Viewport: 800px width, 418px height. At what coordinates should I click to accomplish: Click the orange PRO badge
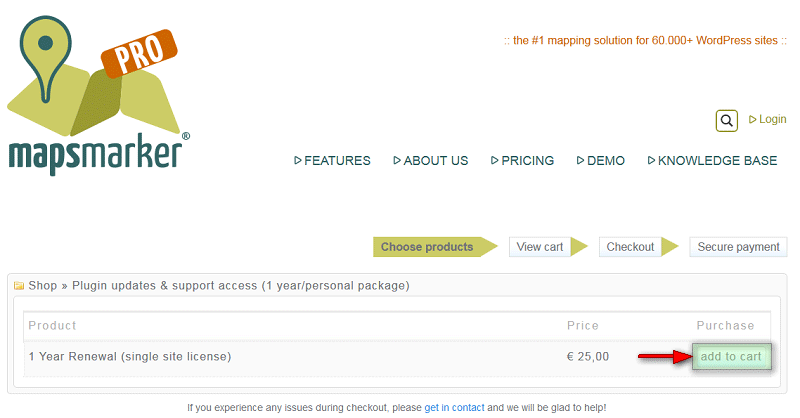point(139,53)
